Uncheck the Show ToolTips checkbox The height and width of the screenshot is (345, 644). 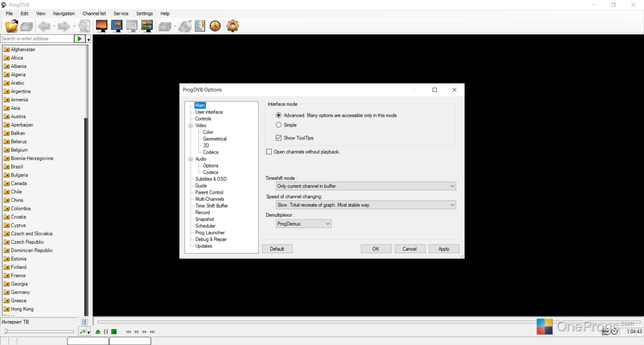pyautogui.click(x=278, y=138)
